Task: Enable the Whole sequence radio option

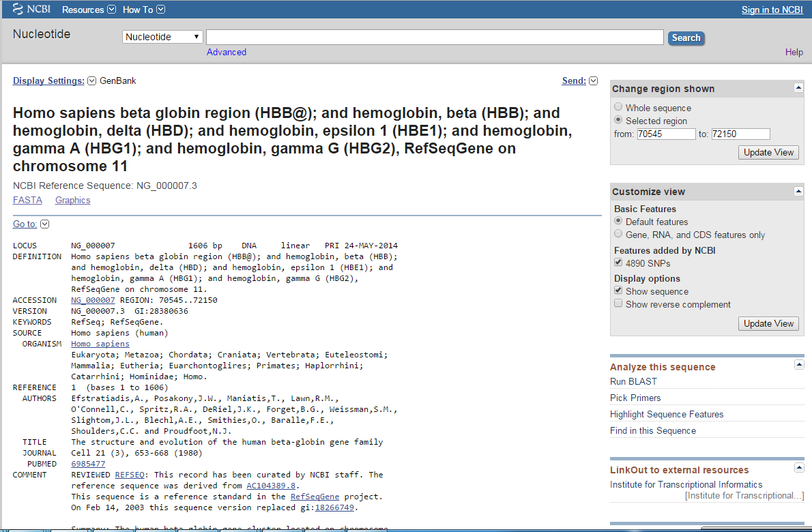Action: pos(618,106)
